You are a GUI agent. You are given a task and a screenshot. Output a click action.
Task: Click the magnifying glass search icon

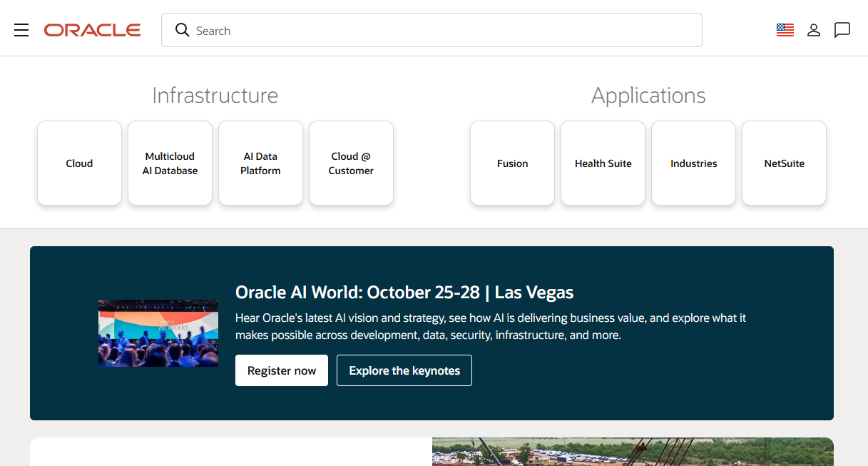click(183, 30)
